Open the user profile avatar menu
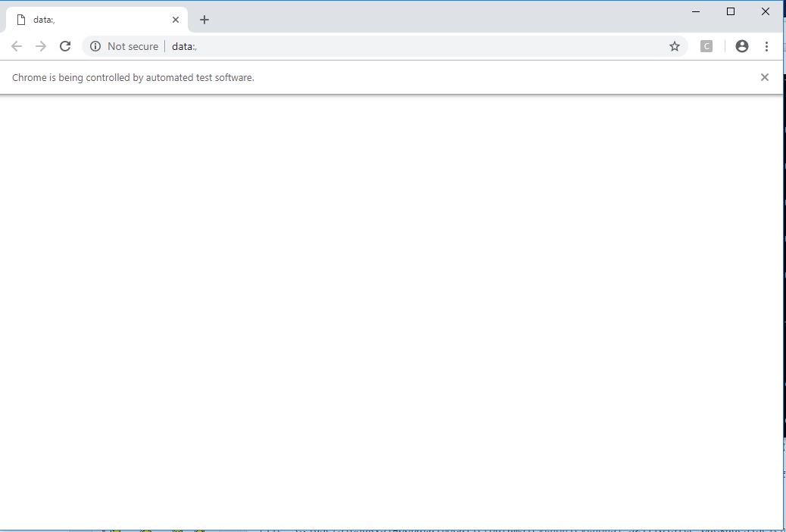786x532 pixels. click(741, 46)
